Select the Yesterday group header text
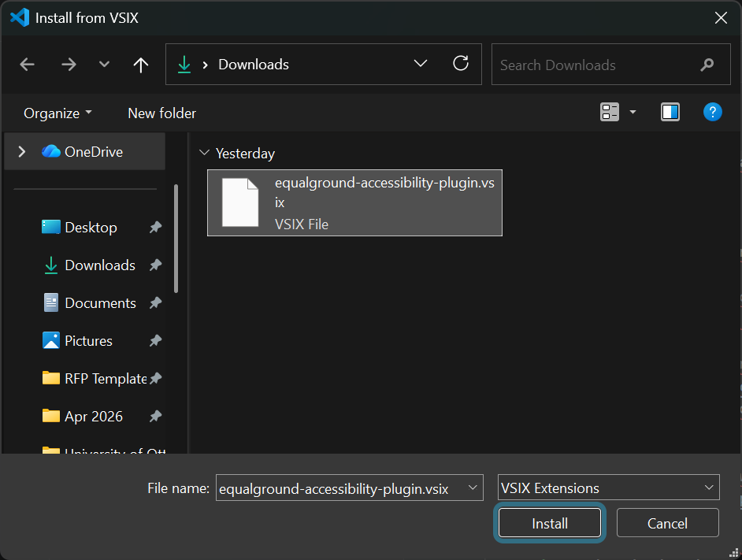742x560 pixels. 245,154
